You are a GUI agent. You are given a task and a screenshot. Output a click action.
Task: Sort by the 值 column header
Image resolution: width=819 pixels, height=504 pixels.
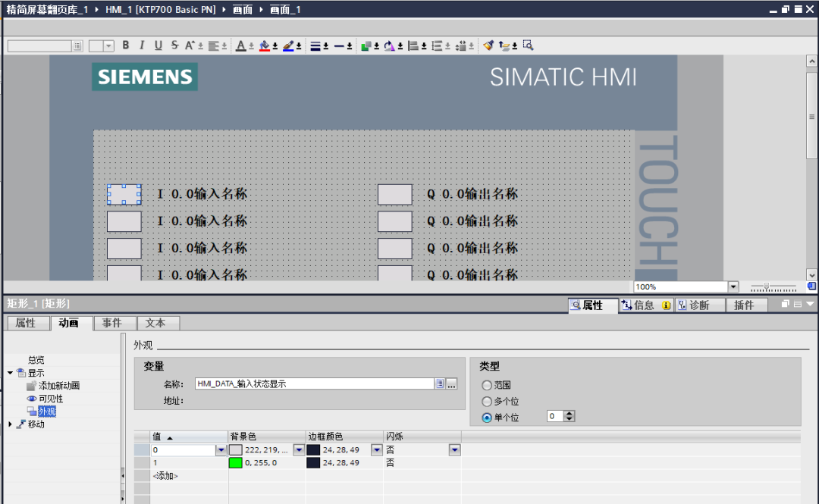click(189, 437)
